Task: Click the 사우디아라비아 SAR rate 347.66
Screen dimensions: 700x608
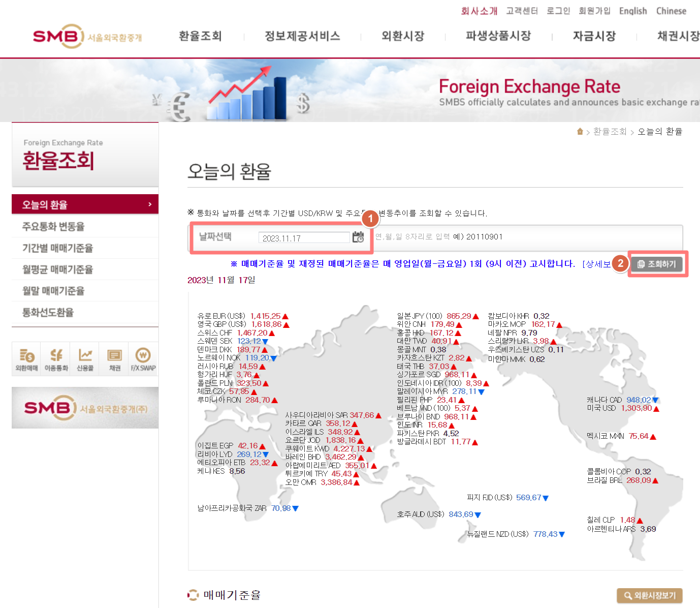Action: coord(362,415)
